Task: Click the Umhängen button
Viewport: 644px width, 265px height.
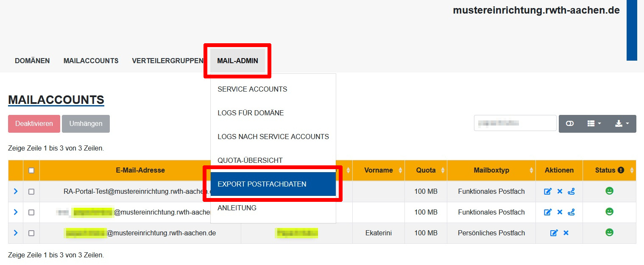Action: click(x=86, y=123)
